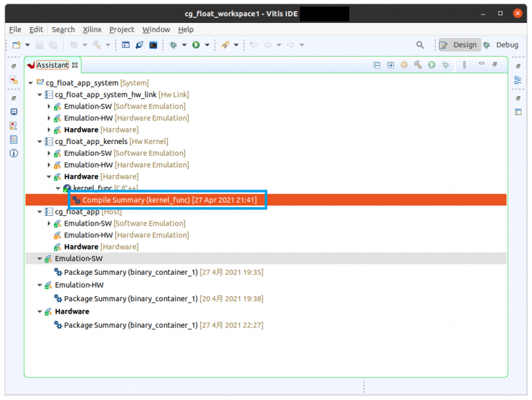Screen dimensions: 532x400
Task: Click the Debug bug icon in the main toolbar
Action: click(x=173, y=45)
